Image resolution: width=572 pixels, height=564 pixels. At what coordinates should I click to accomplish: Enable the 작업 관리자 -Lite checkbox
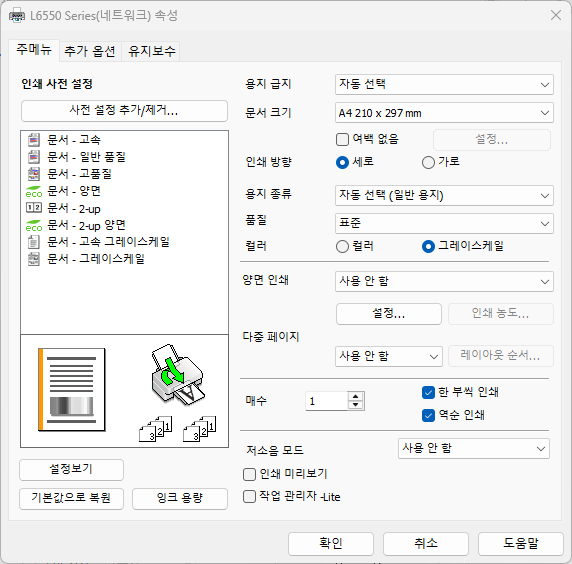(250, 497)
